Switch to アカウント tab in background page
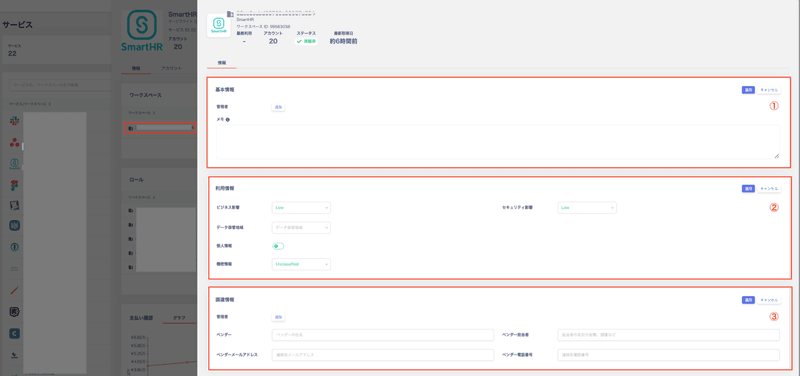Viewport: 800px width, 376px height. pyautogui.click(x=171, y=68)
